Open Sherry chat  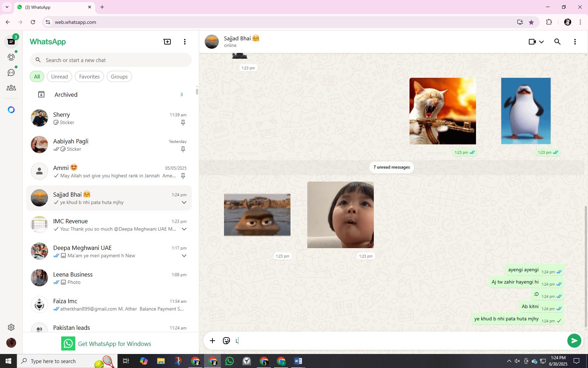[x=109, y=118]
